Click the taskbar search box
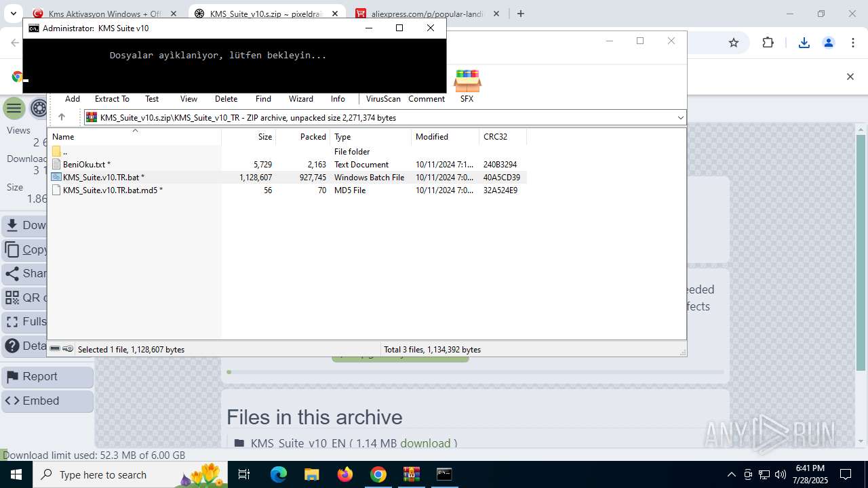The width and height of the screenshot is (868, 488). click(130, 474)
